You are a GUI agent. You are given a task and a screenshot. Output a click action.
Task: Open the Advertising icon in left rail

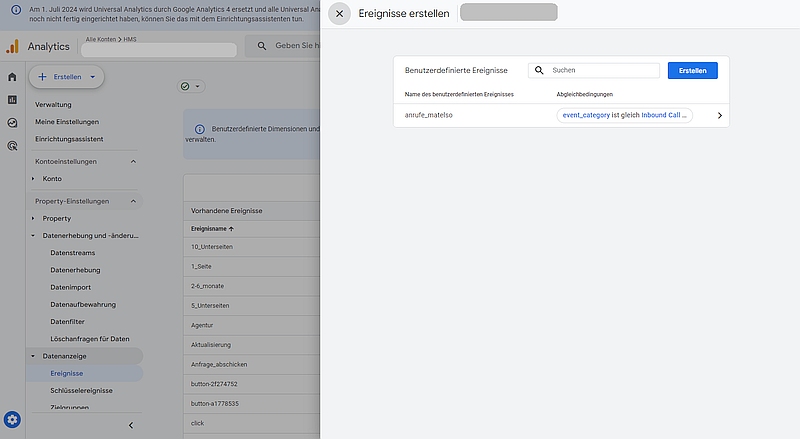click(12, 145)
